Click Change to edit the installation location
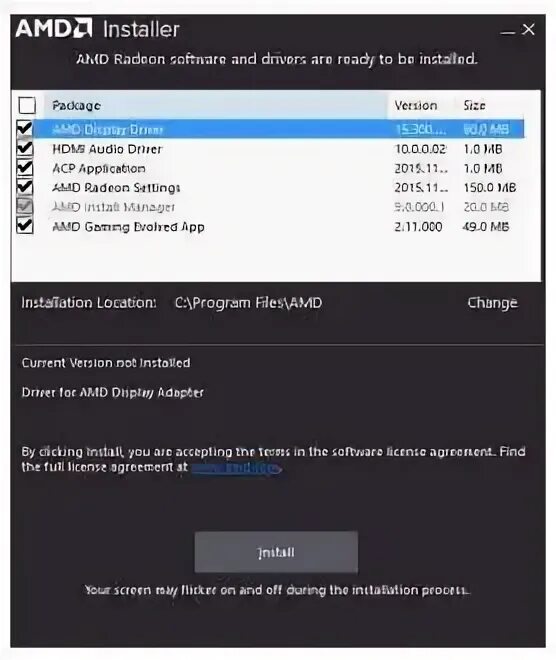Image resolution: width=556 pixels, height=660 pixels. (x=492, y=303)
